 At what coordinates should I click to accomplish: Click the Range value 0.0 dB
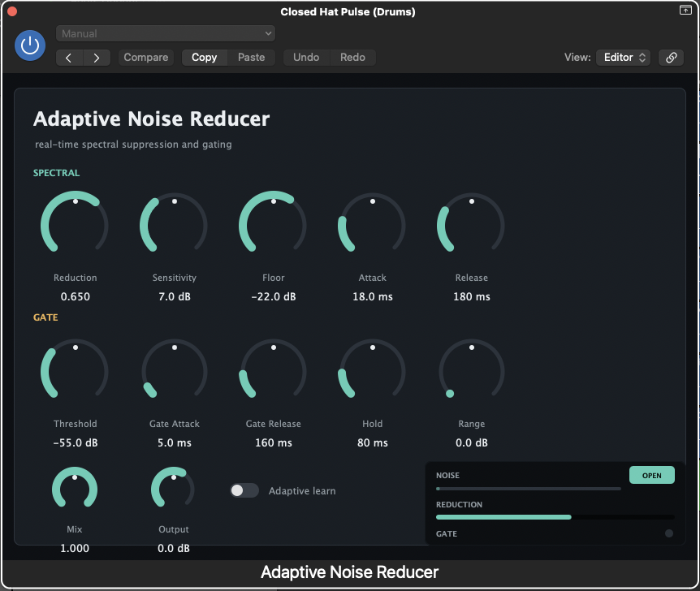click(472, 442)
